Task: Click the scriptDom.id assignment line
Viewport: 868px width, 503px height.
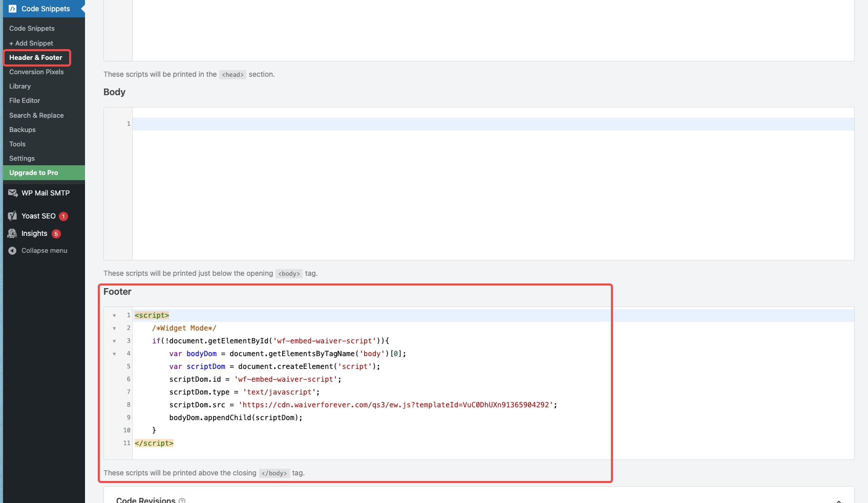Action: (256, 380)
